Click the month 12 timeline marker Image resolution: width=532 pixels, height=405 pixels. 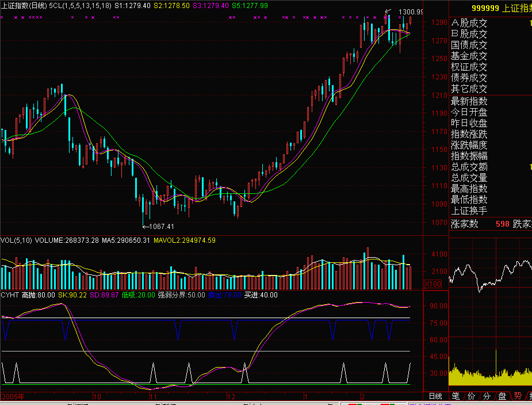point(231,396)
